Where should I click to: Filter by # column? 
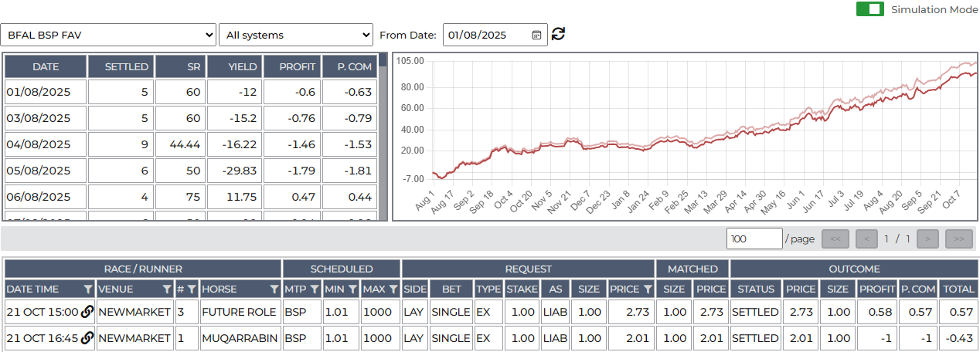[x=192, y=289]
